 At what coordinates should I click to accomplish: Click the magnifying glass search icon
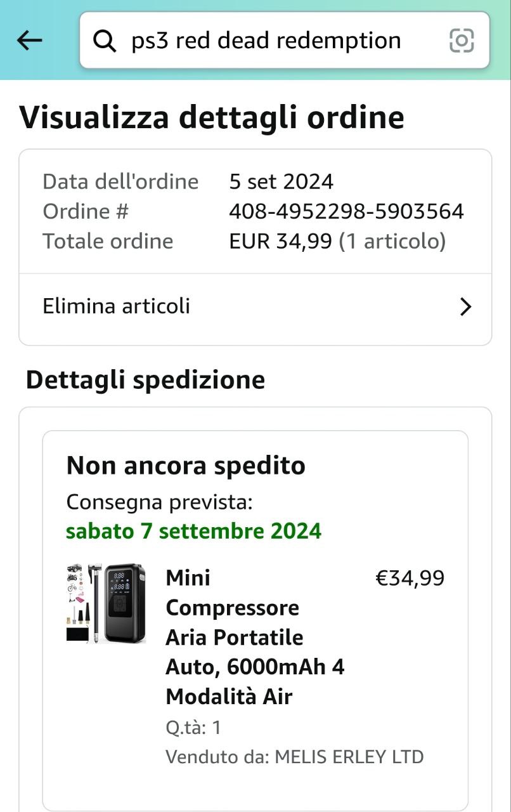tap(105, 41)
